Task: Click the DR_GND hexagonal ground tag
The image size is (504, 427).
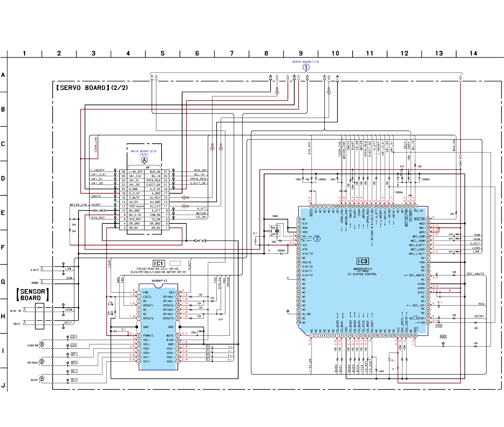Action: tap(200, 241)
